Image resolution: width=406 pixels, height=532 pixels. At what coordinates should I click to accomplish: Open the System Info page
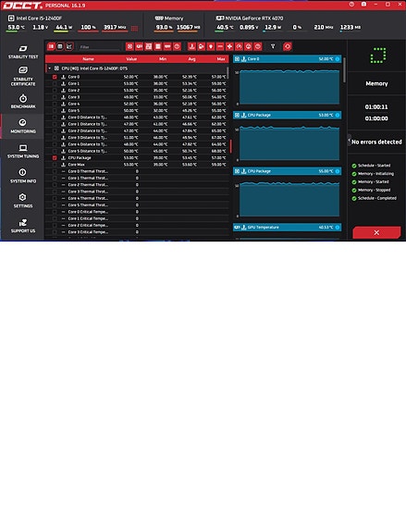[x=23, y=176]
